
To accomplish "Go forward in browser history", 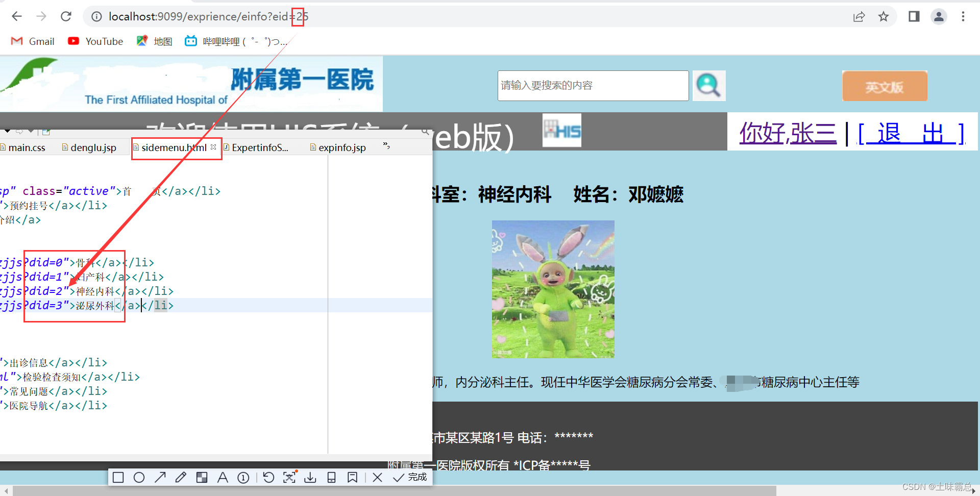I will tap(41, 16).
